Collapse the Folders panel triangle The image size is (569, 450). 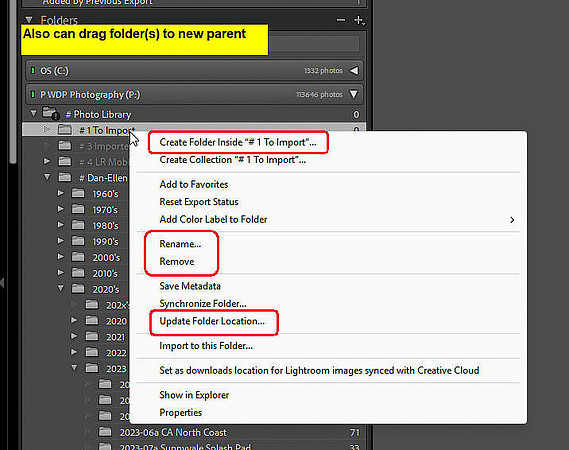29,20
